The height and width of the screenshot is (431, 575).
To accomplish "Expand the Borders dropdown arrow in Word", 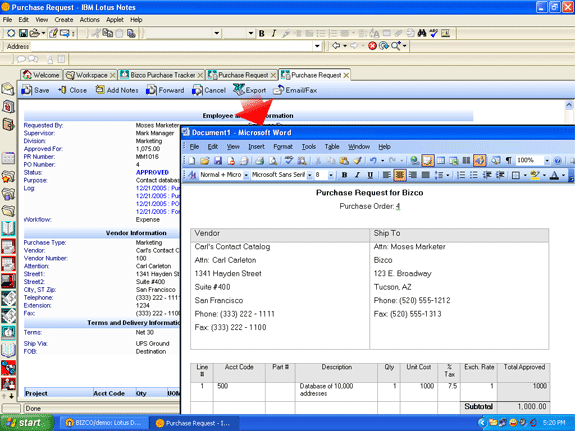I will [x=525, y=175].
